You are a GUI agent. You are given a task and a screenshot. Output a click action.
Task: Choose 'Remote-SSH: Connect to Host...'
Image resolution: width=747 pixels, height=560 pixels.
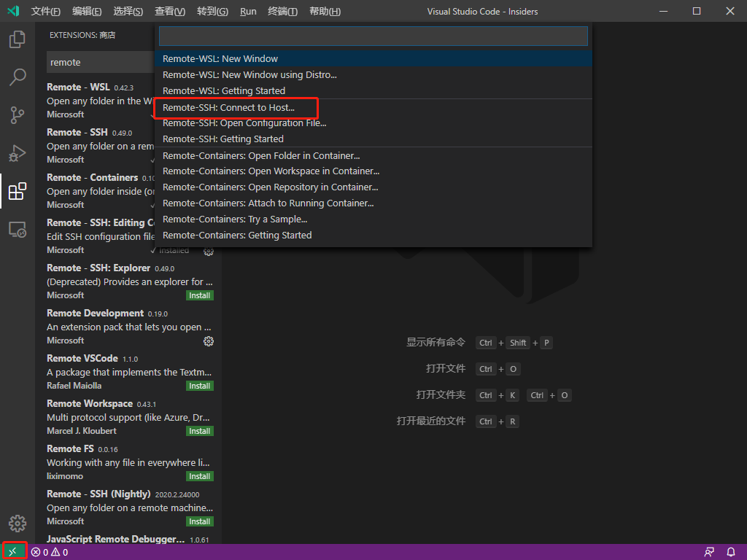373,108
